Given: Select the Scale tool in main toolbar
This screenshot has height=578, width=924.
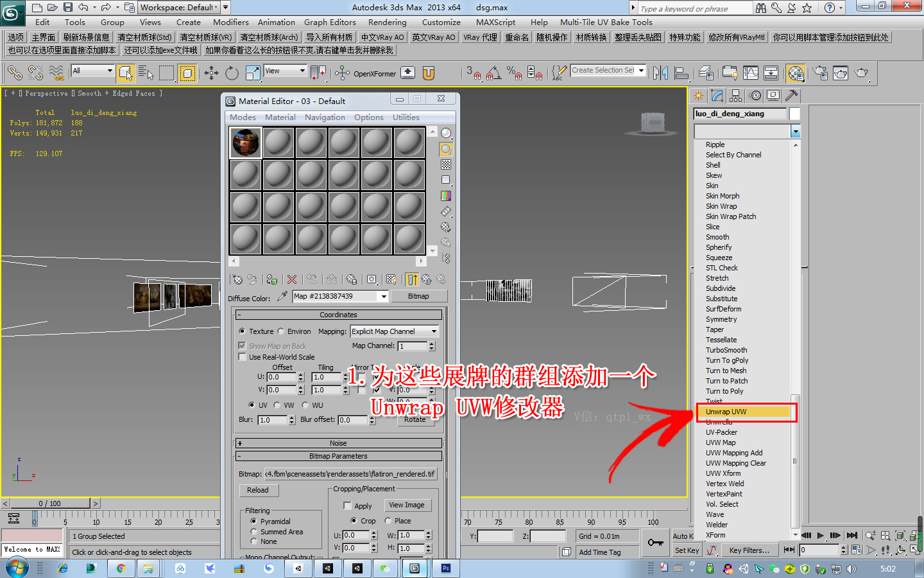Looking at the screenshot, I should [253, 73].
